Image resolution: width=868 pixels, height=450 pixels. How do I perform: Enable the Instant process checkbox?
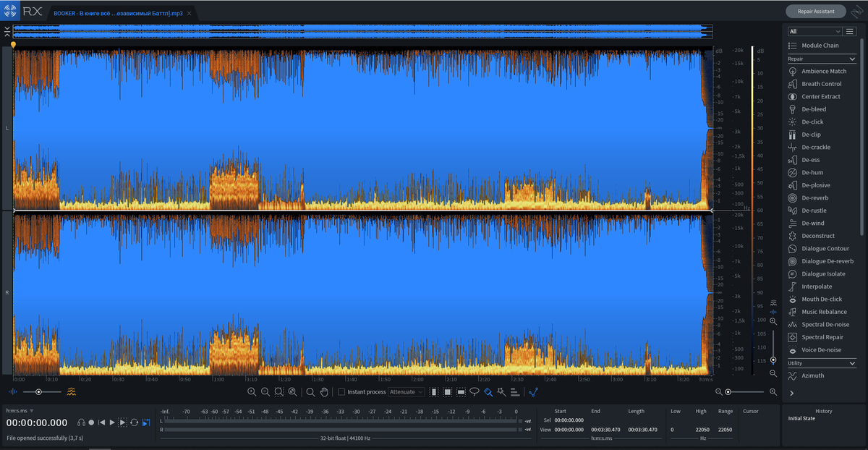341,391
